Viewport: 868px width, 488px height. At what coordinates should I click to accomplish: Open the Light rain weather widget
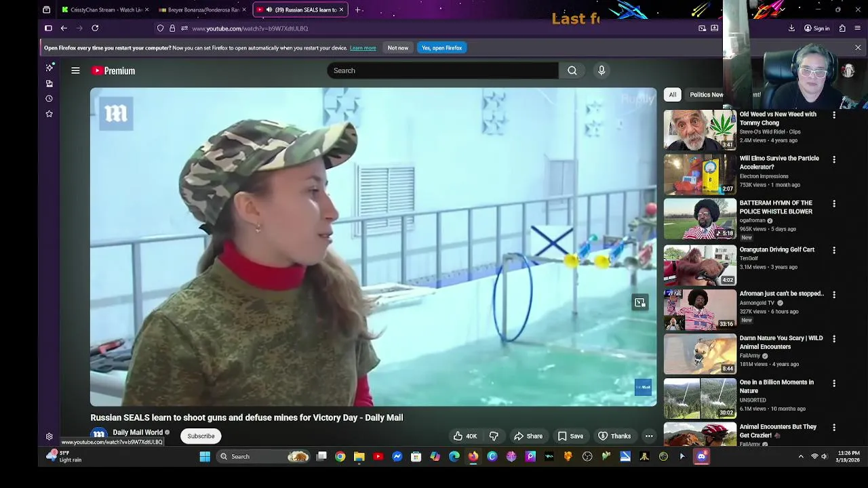[x=64, y=456]
